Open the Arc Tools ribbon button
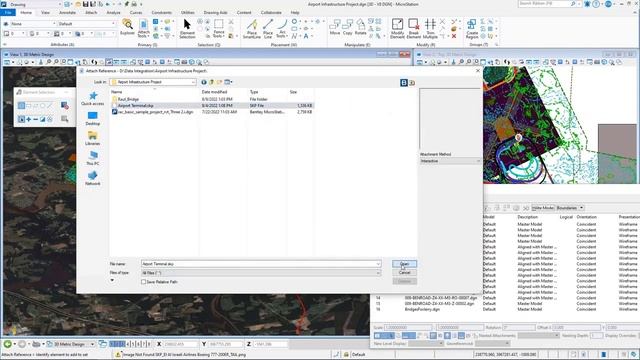 282,28
